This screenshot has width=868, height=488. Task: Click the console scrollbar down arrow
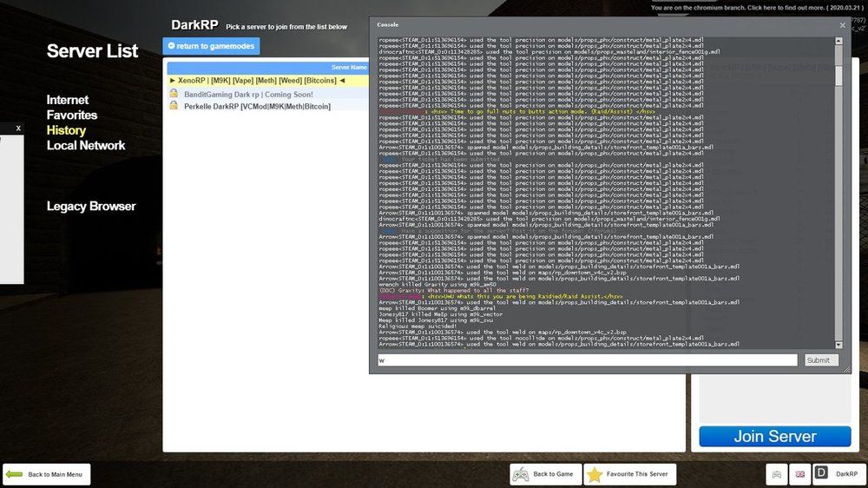838,344
